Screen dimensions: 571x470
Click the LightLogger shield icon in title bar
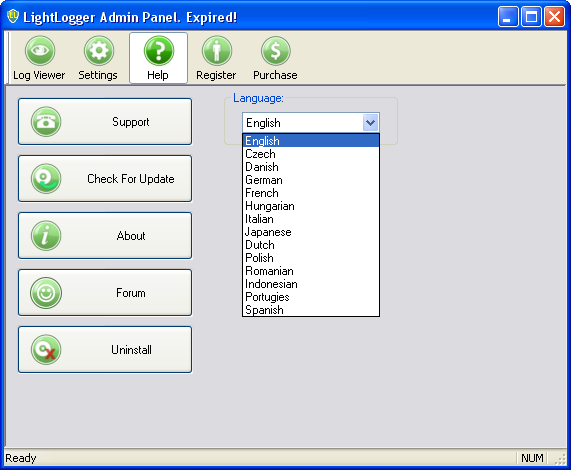13,16
